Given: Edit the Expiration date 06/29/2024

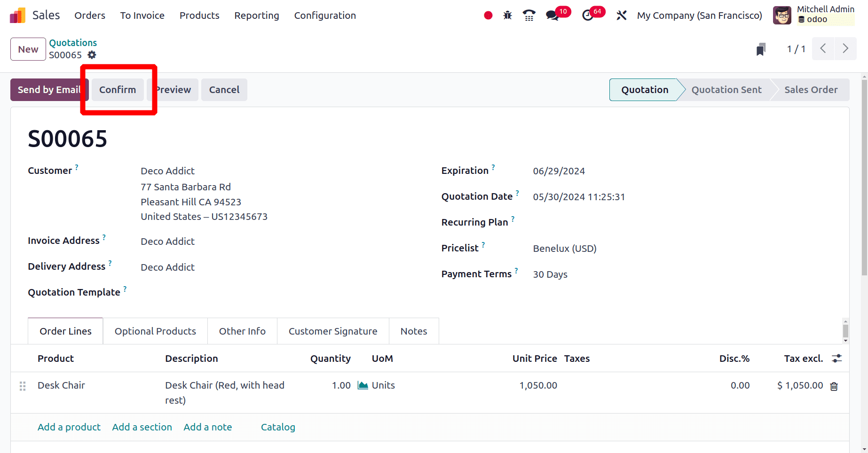Looking at the screenshot, I should click(559, 171).
